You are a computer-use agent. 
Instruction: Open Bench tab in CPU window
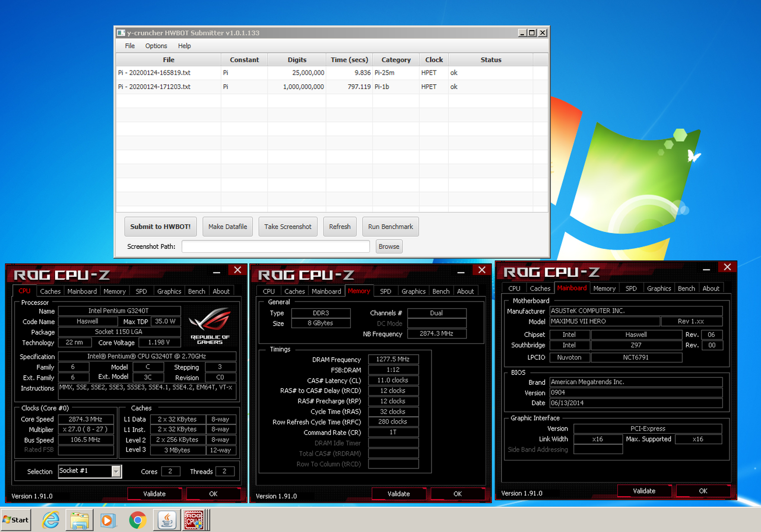click(197, 291)
